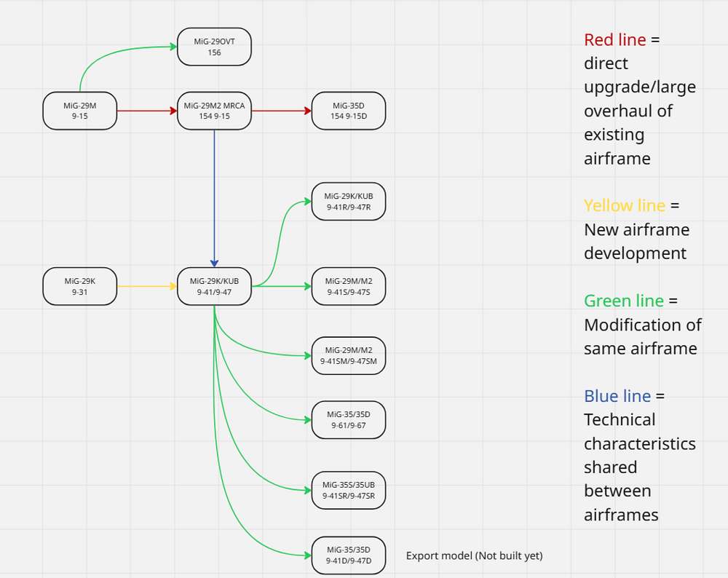Select the MiG-29M 9-15 node
This screenshot has width=728, height=578.
[x=80, y=111]
